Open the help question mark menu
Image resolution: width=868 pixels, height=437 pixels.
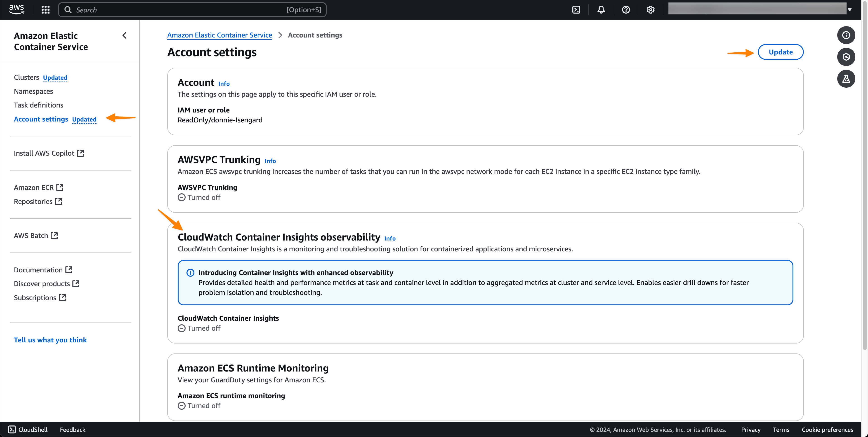626,10
